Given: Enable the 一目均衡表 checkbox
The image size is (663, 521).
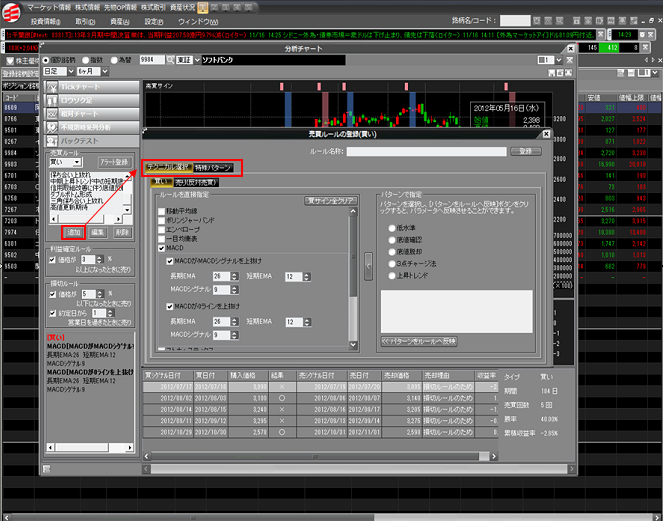Looking at the screenshot, I should (161, 239).
